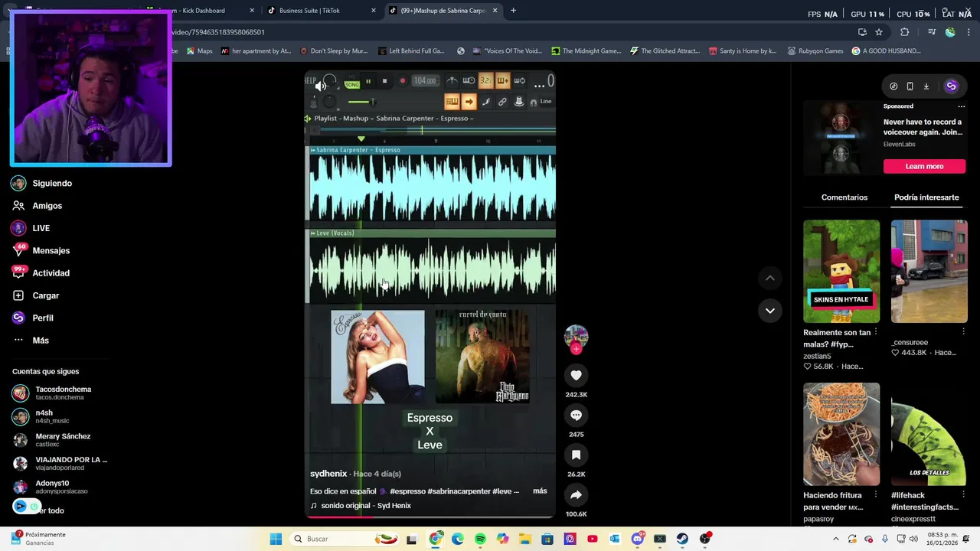Click the Learn more ad button
This screenshot has height=551, width=980.
point(924,166)
